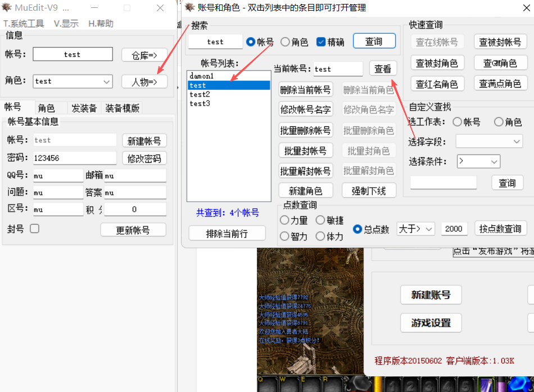
Task: Switch to the 装备模版 tab
Action: (x=122, y=108)
